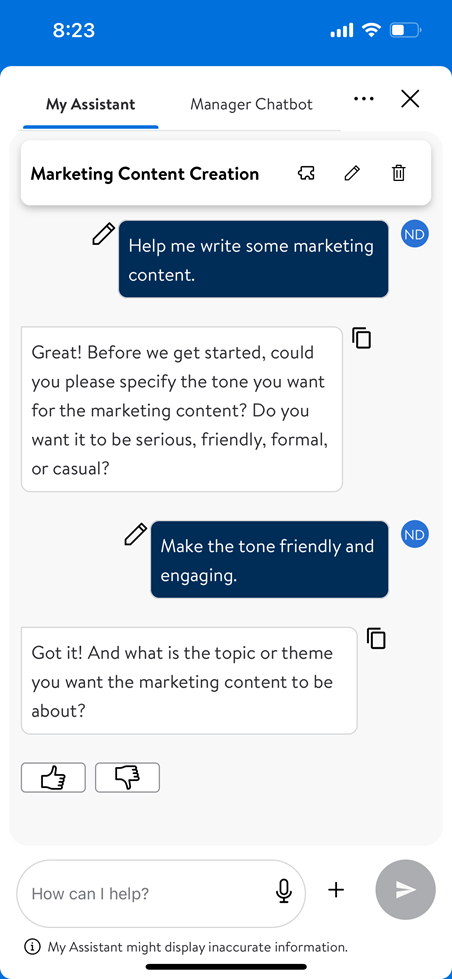Close the assistant panel with X
The image size is (452, 979).
tap(410, 99)
